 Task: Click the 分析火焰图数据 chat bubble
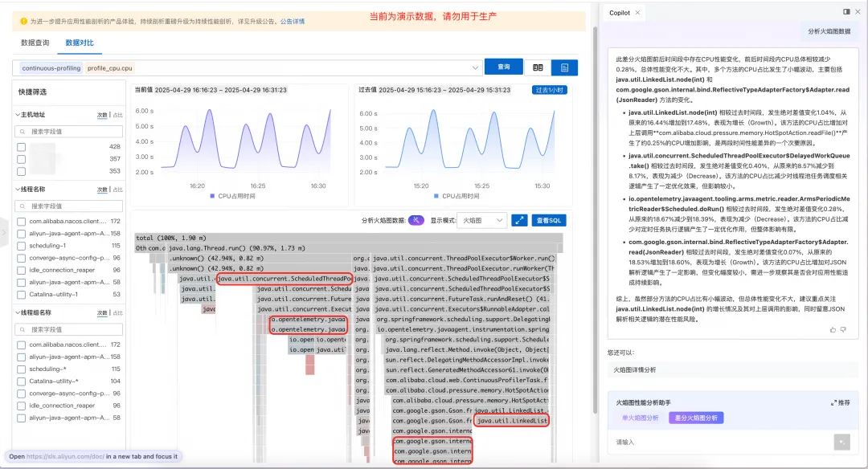coord(829,31)
